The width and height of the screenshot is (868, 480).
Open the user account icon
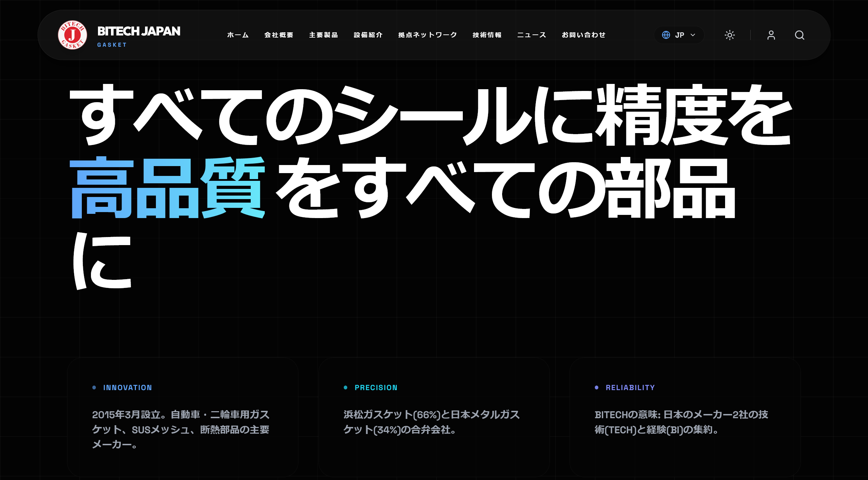tap(771, 35)
